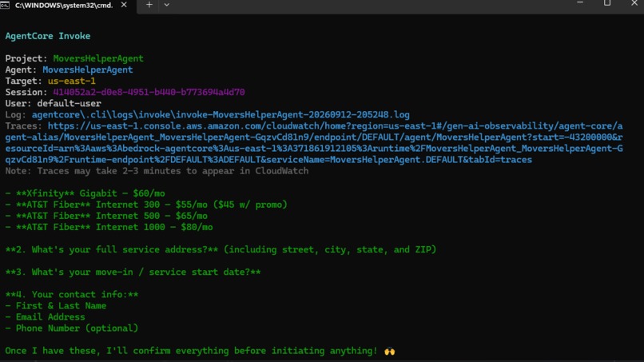Click the invoke log file path
The height and width of the screenshot is (362, 644).
(221, 114)
